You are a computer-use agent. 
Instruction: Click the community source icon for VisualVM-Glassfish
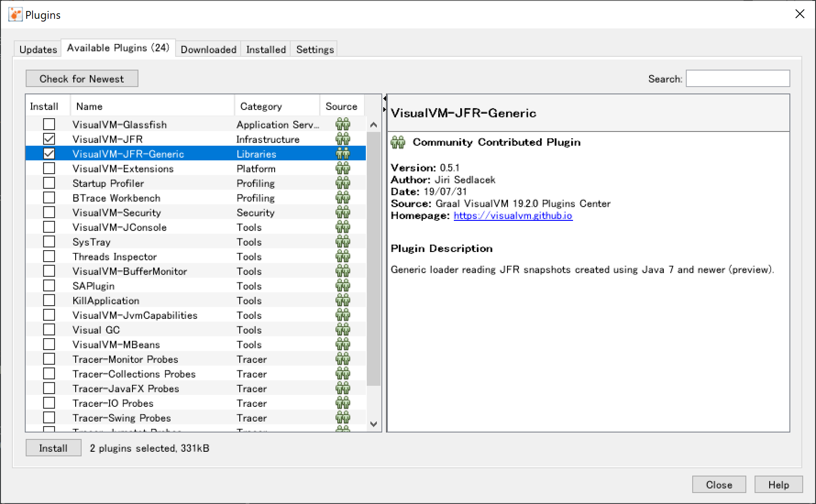coord(342,124)
